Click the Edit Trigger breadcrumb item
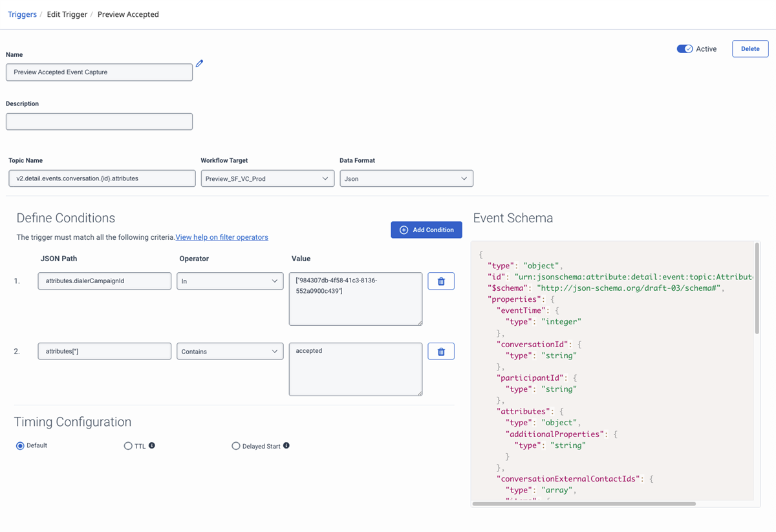The width and height of the screenshot is (776, 532). (67, 14)
